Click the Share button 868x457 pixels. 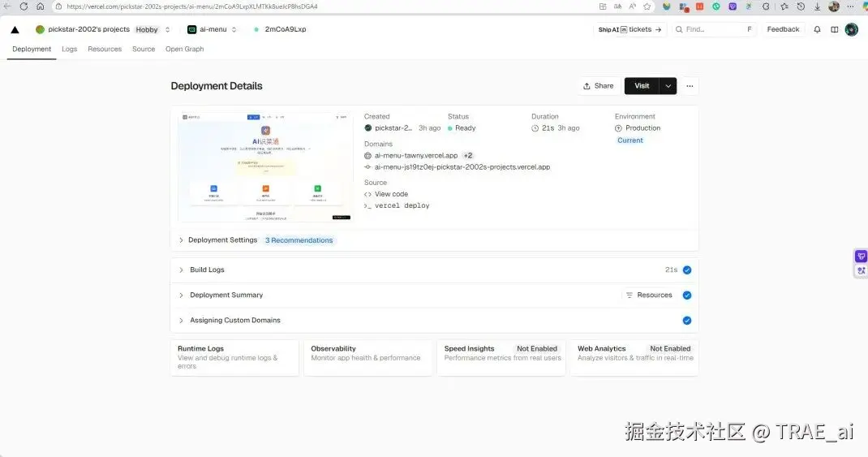[x=599, y=86]
